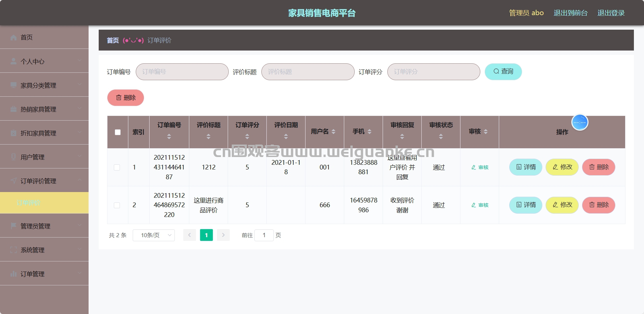Open 系统管理 sidebar label

32,250
